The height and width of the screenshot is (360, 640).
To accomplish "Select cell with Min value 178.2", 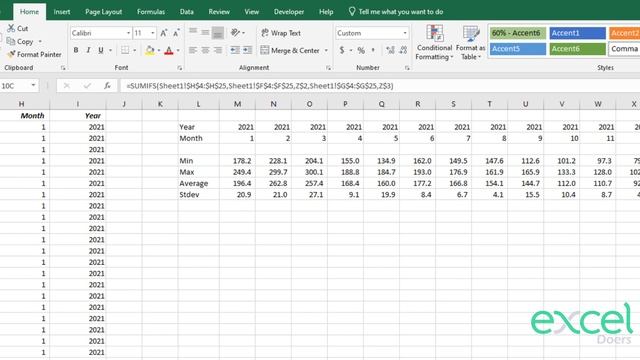I will coord(237,161).
